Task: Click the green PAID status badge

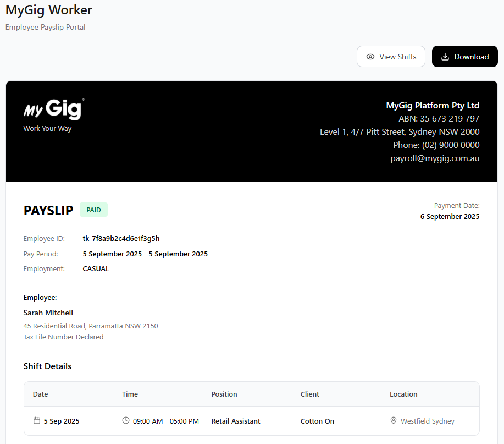Action: [93, 210]
